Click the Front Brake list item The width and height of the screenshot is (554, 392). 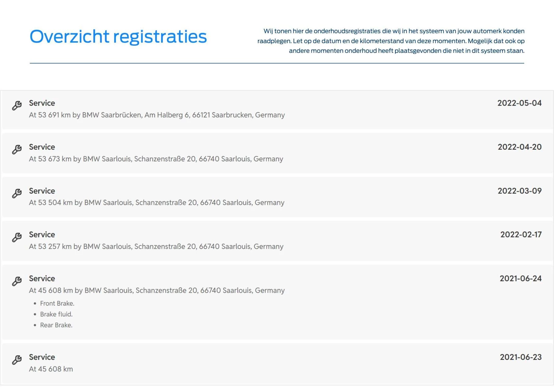[57, 303]
